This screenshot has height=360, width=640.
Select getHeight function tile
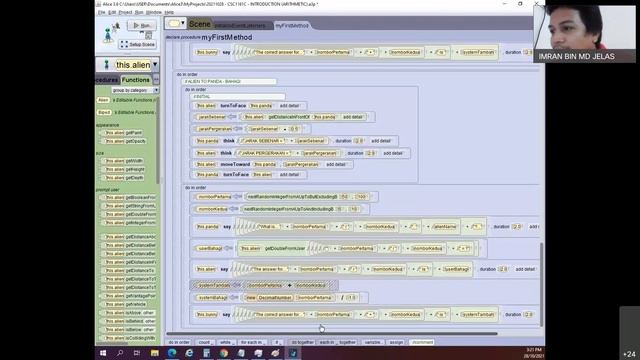(x=124, y=169)
